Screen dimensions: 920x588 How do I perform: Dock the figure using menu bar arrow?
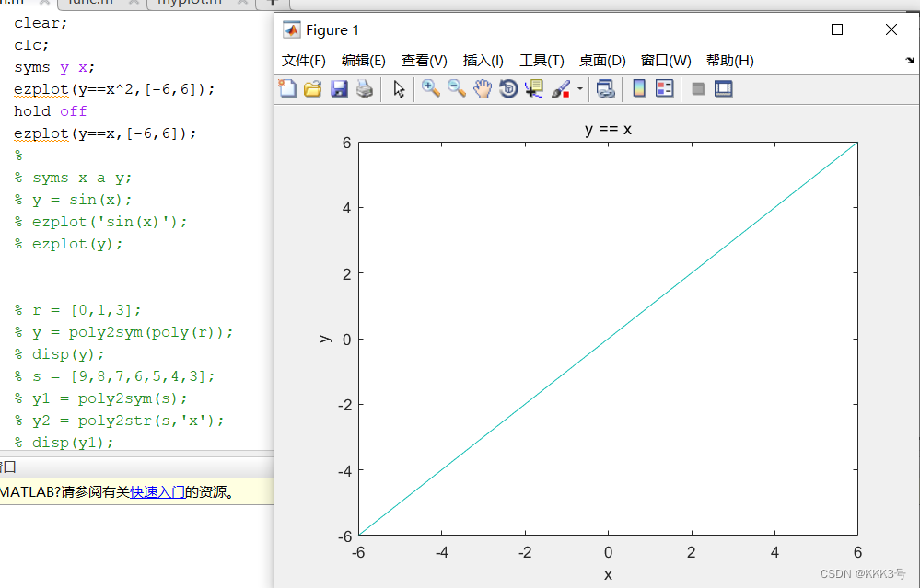tap(910, 60)
